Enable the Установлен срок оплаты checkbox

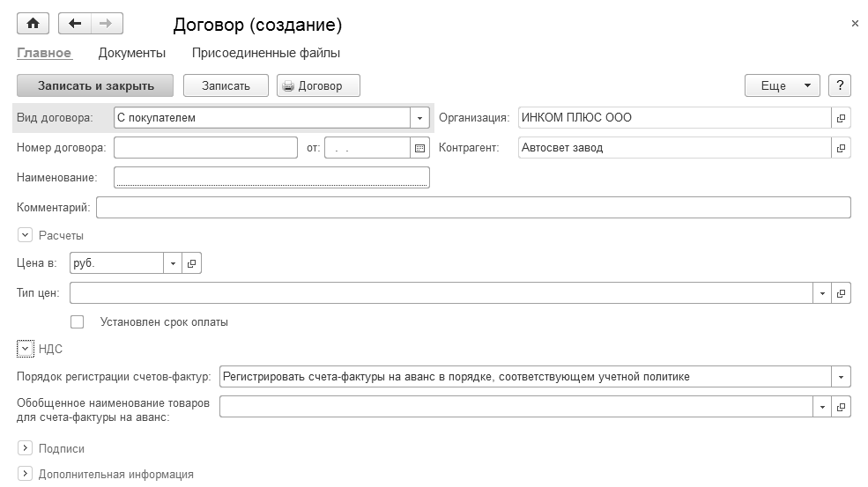click(x=78, y=322)
